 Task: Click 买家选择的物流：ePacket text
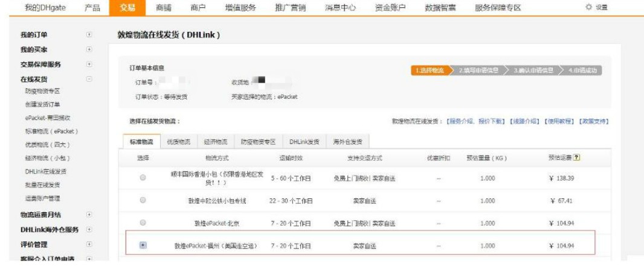click(x=265, y=97)
